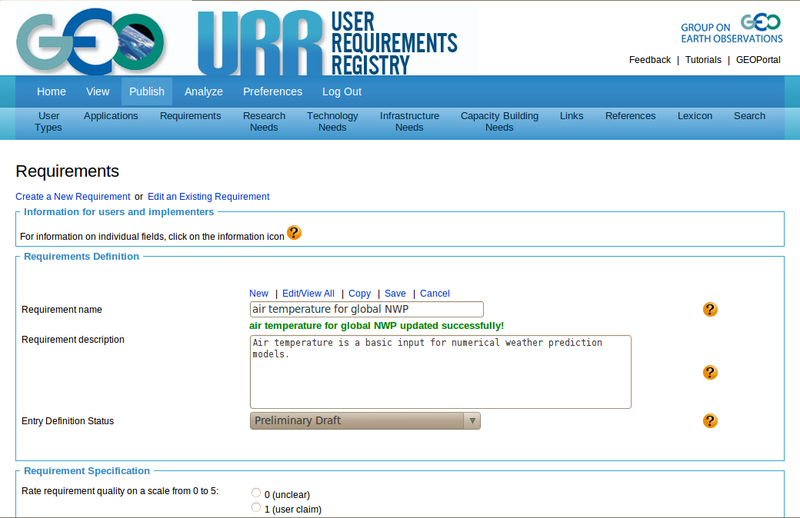Open Edit an Existing Requirement link
This screenshot has height=518, width=800.
click(208, 197)
